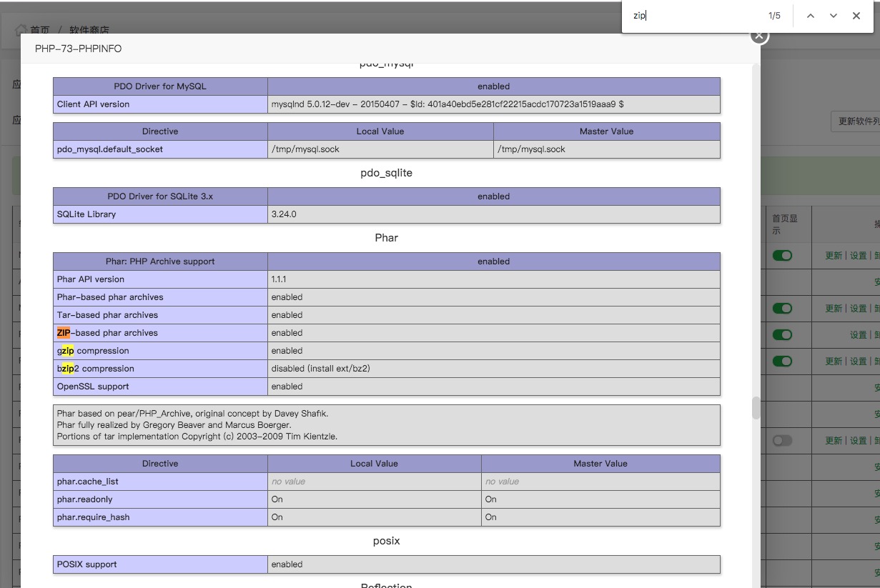Click the 'pdo_sqlite' section heading
The width and height of the screenshot is (880, 588).
coord(386,173)
